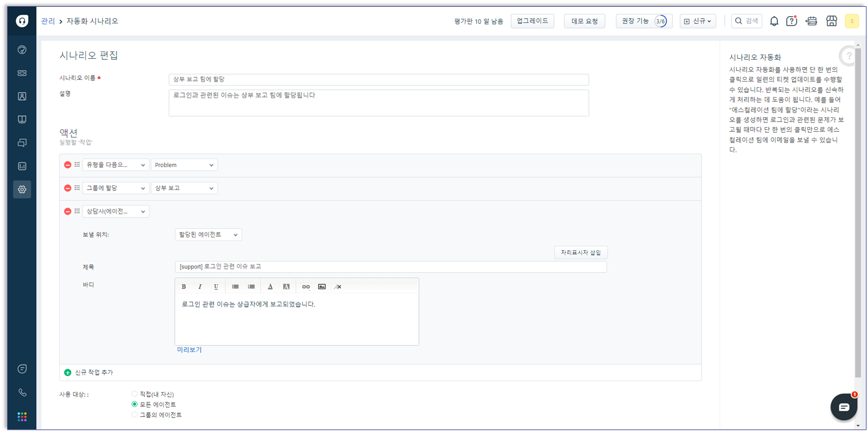This screenshot has width=868, height=433.
Task: Open the Problem type dropdown
Action: pyautogui.click(x=184, y=165)
